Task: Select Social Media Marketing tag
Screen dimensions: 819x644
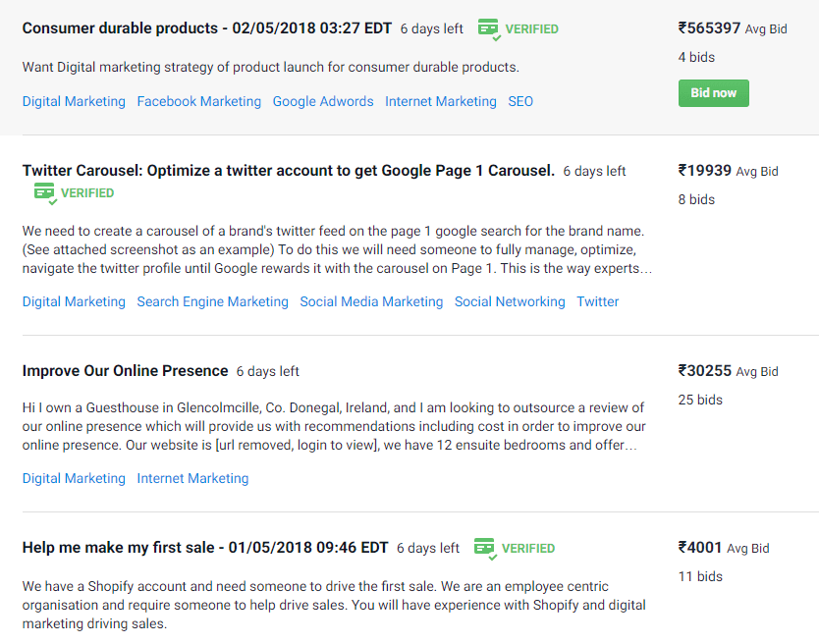Action: [371, 302]
